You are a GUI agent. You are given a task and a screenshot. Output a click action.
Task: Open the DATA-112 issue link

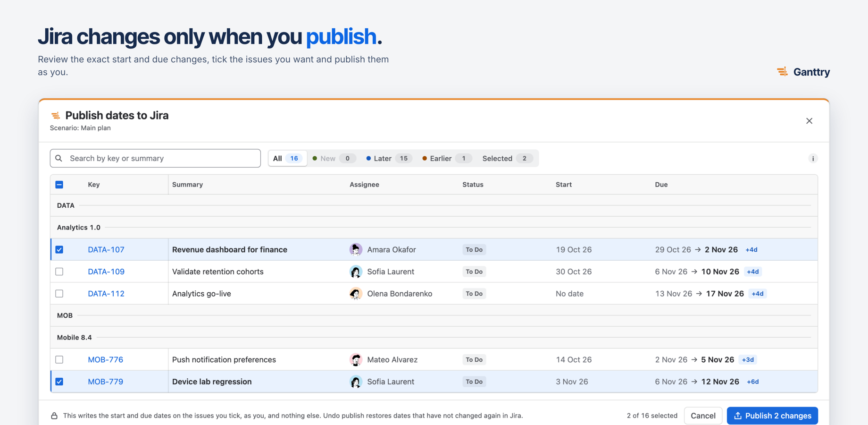tap(106, 294)
